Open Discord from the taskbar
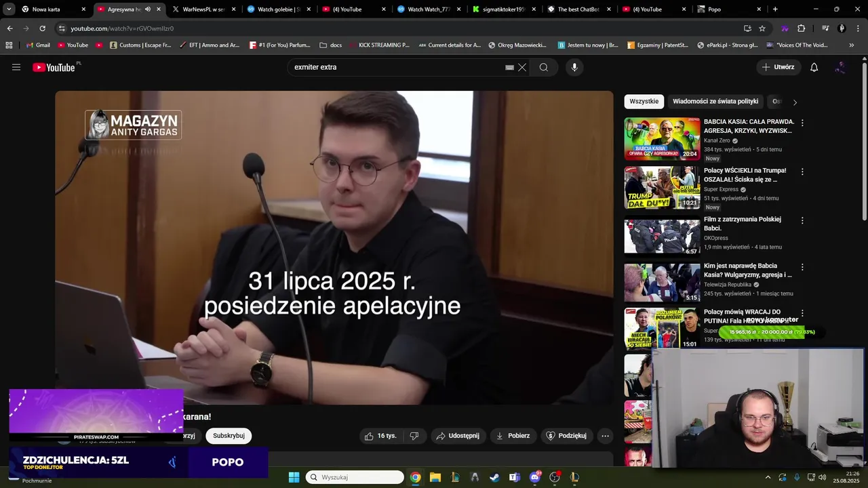The height and width of the screenshot is (488, 868). point(534,477)
